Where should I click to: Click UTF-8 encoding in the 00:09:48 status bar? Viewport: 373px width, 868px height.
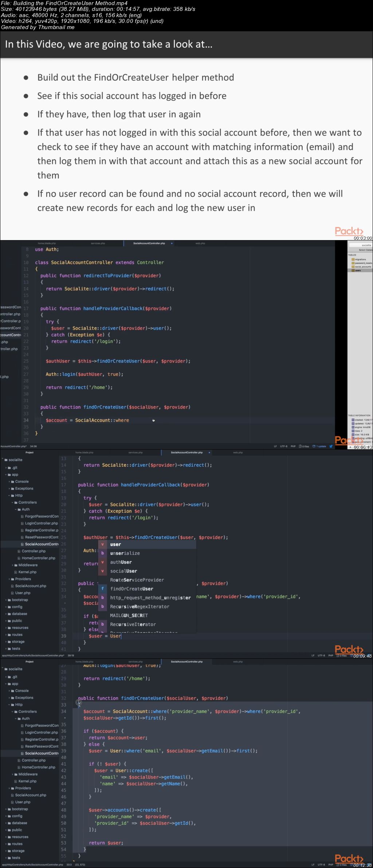tap(321, 656)
